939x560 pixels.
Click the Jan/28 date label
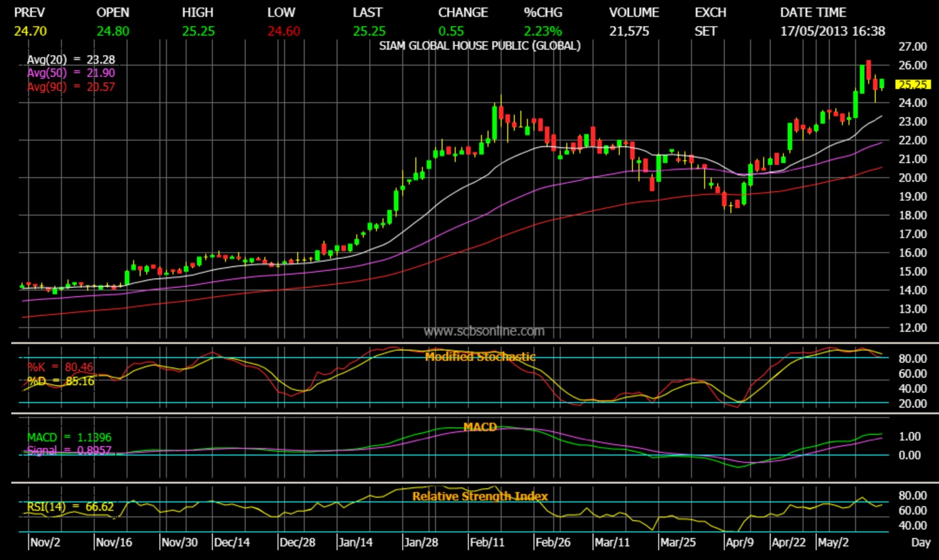click(x=421, y=543)
